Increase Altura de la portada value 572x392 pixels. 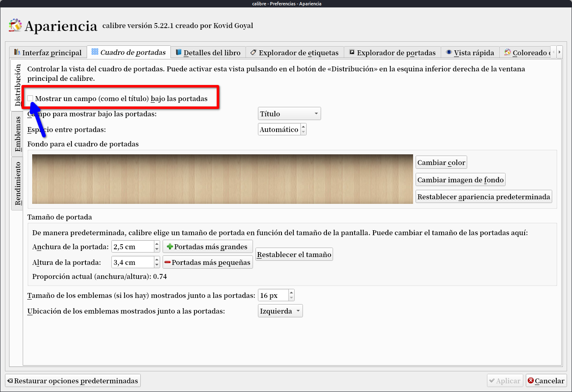(x=157, y=260)
